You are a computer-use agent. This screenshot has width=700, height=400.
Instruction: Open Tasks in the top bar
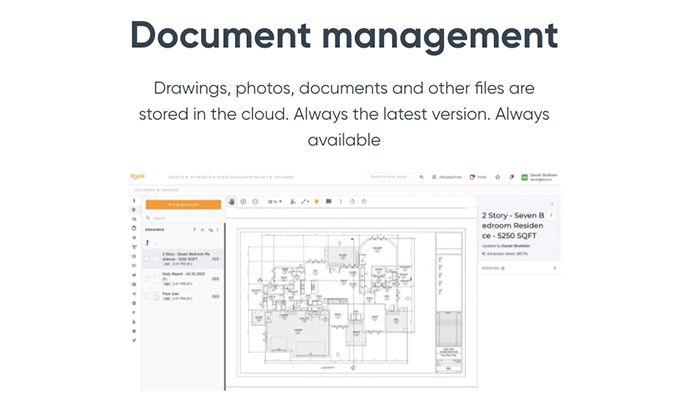click(x=478, y=177)
